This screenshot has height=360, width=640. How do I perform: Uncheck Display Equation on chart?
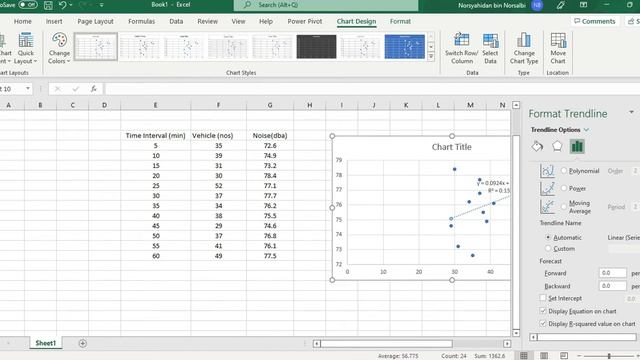click(542, 311)
